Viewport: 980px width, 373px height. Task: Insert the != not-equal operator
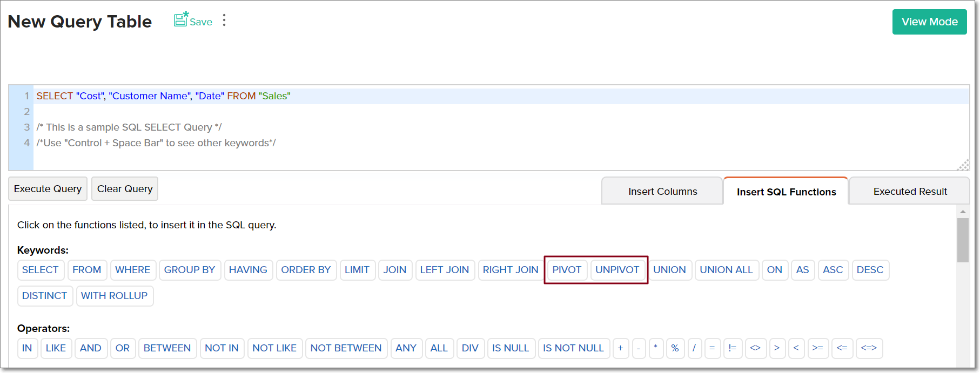click(733, 348)
